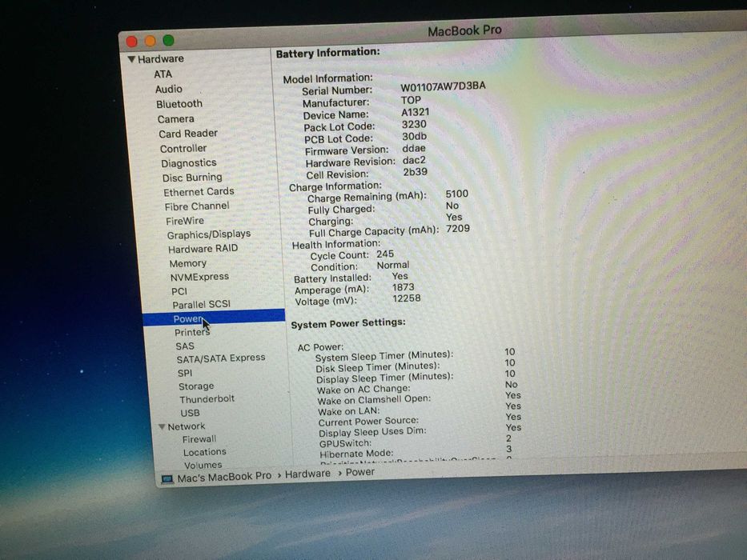Click the MacBook Pro window title
This screenshot has width=747, height=560.
click(464, 31)
